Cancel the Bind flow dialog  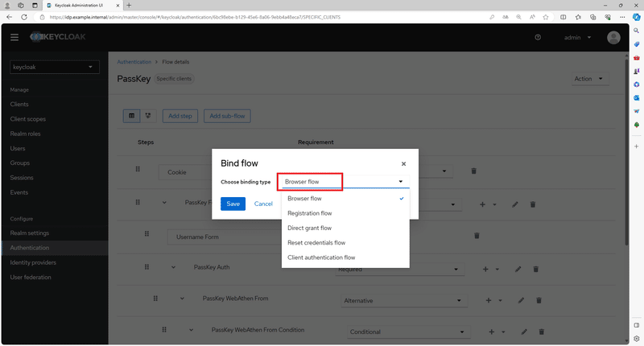tap(263, 204)
